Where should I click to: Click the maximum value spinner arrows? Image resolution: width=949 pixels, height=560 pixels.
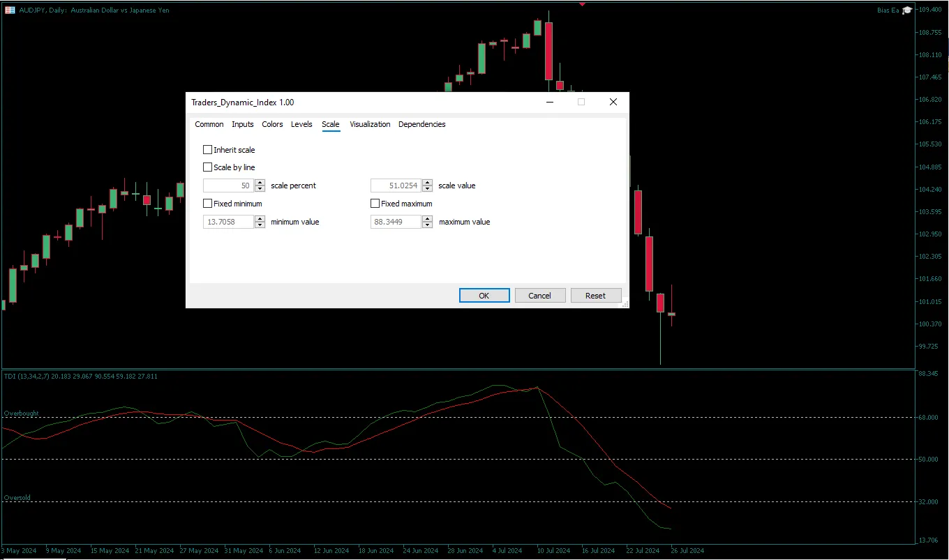[x=428, y=222]
